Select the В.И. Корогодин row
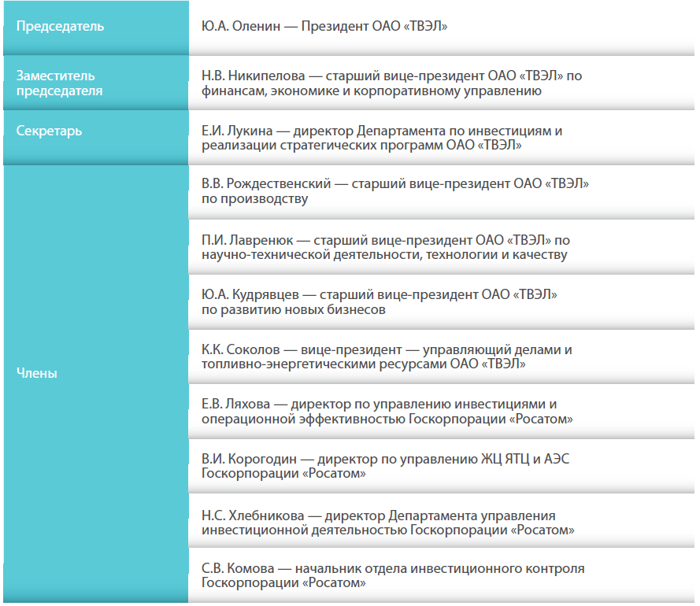The height and width of the screenshot is (606, 700). (x=441, y=467)
